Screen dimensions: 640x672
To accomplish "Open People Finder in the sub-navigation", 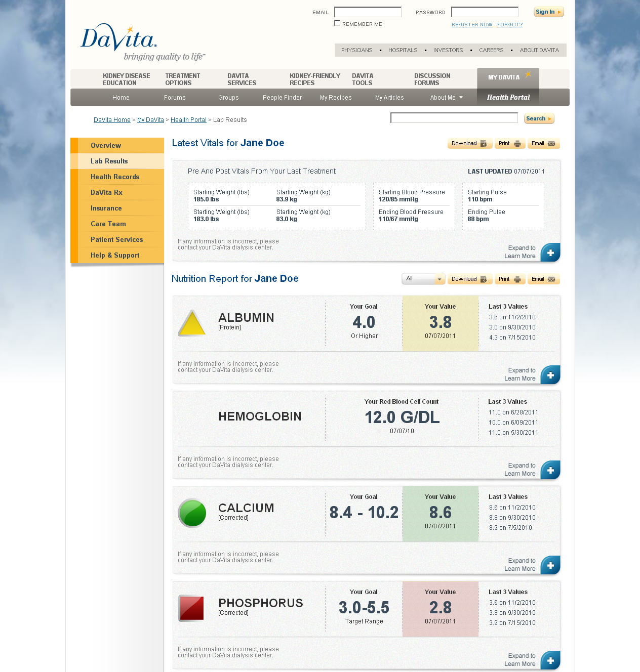I will click(x=282, y=98).
